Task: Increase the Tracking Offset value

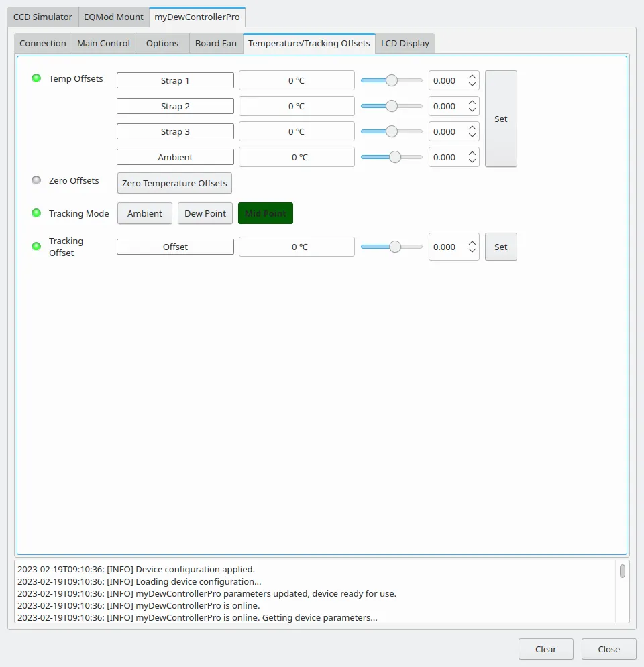Action: pyautogui.click(x=472, y=243)
